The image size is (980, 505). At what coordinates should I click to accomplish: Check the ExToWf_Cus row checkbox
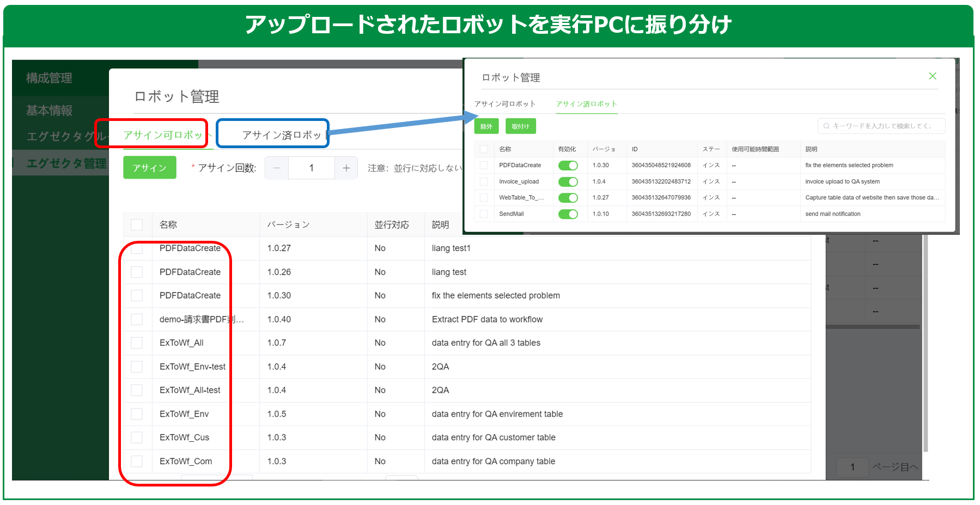137,437
